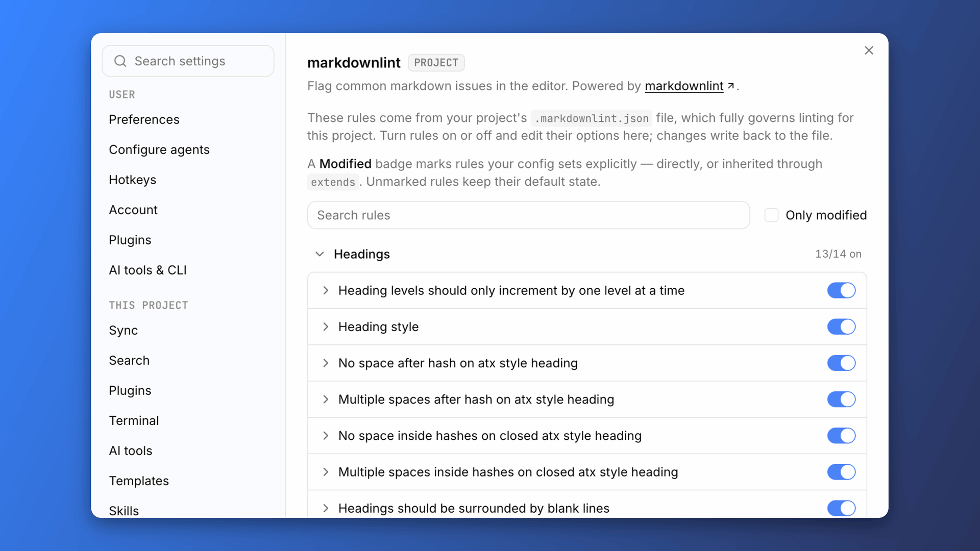Image resolution: width=980 pixels, height=551 pixels.
Task: Click the THIS PROJECT section header
Action: [x=149, y=305]
